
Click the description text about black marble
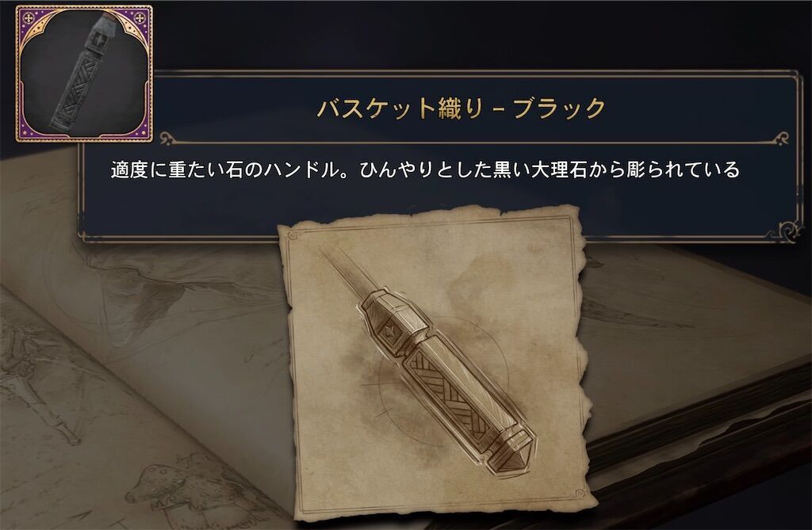pyautogui.click(x=425, y=170)
